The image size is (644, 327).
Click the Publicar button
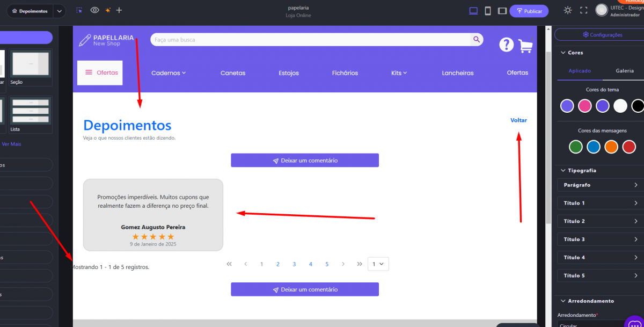529,11
